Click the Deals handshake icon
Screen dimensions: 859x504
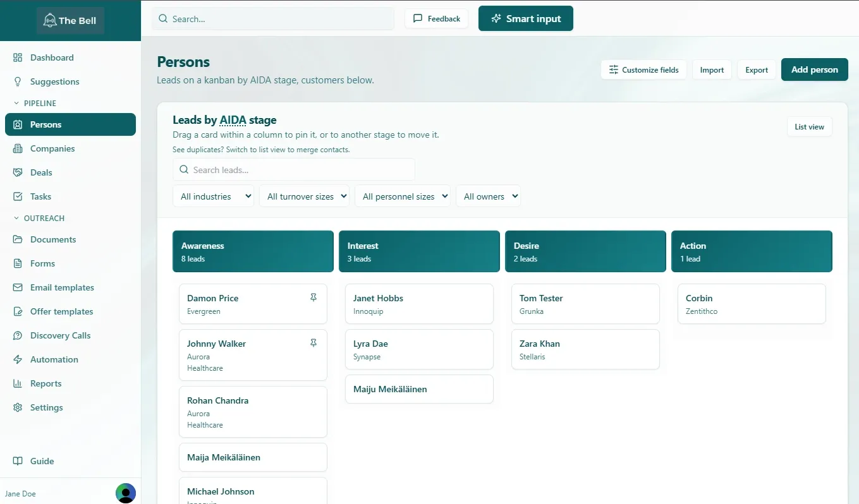[x=18, y=172]
